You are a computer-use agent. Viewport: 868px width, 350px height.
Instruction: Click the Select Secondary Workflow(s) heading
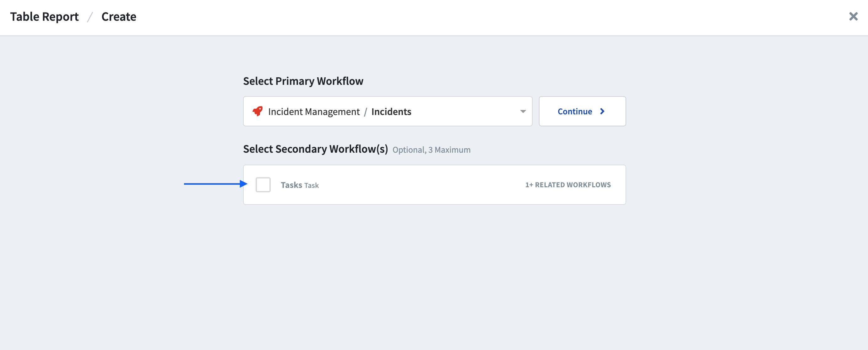coord(315,149)
